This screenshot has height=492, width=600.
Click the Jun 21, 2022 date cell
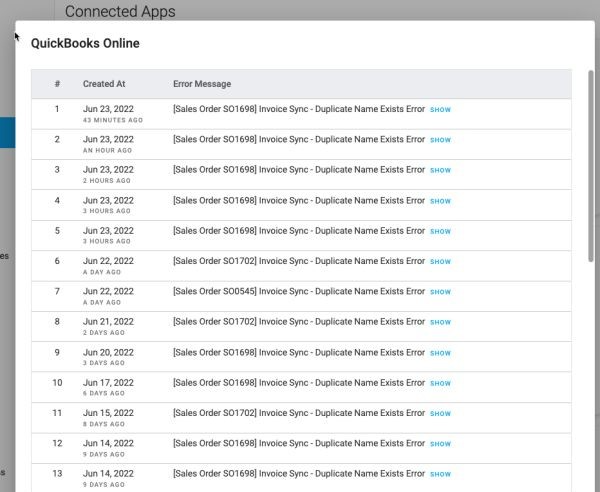pos(108,321)
